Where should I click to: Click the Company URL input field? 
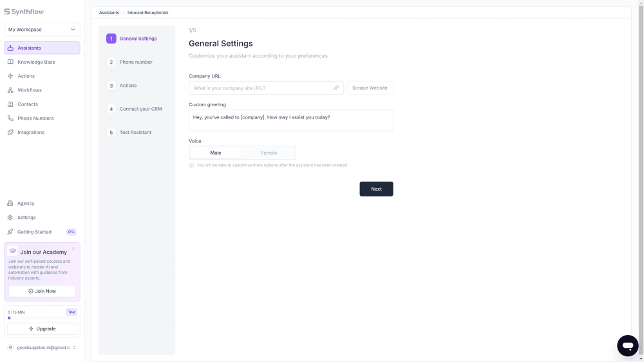pyautogui.click(x=266, y=88)
